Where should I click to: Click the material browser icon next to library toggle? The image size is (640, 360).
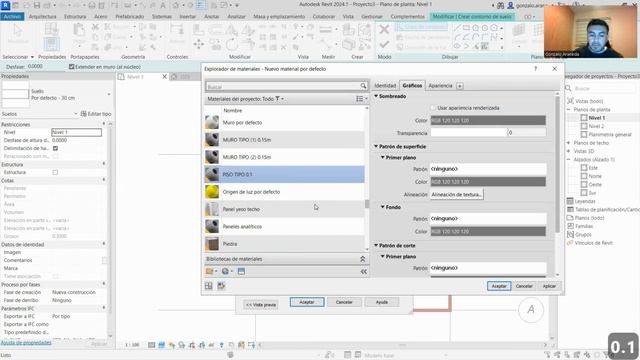coord(221,286)
